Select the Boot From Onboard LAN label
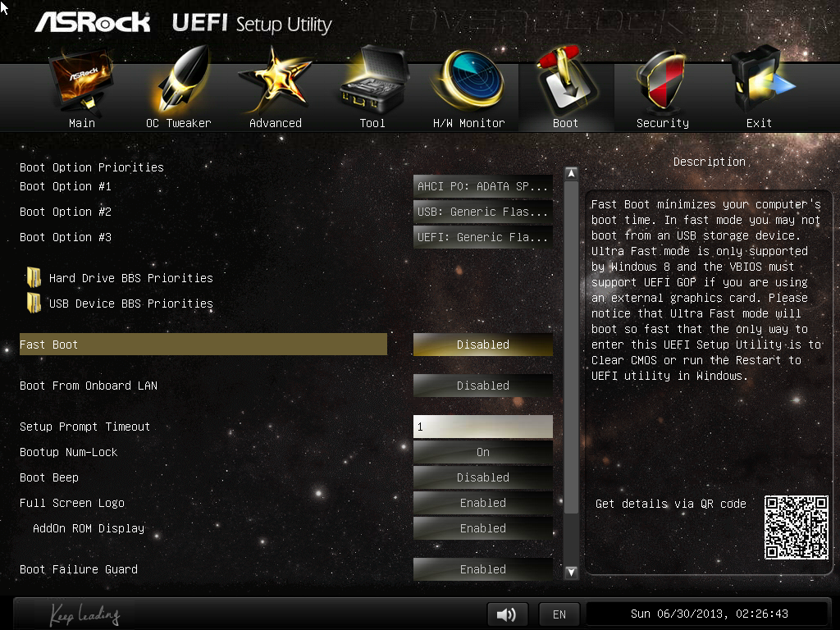Viewport: 840px width, 630px height. [x=89, y=386]
